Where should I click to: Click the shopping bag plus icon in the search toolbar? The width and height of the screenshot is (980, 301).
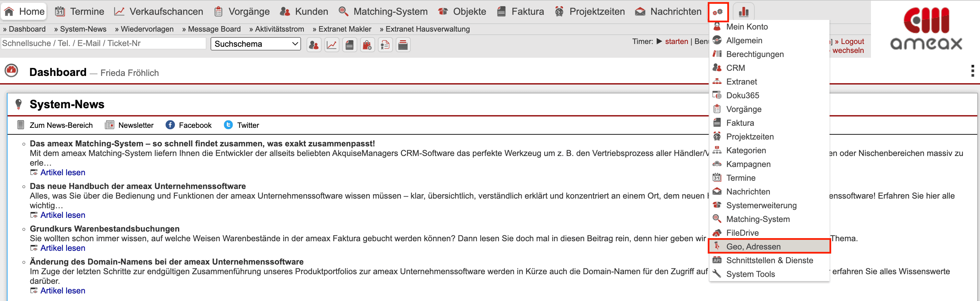click(x=367, y=45)
